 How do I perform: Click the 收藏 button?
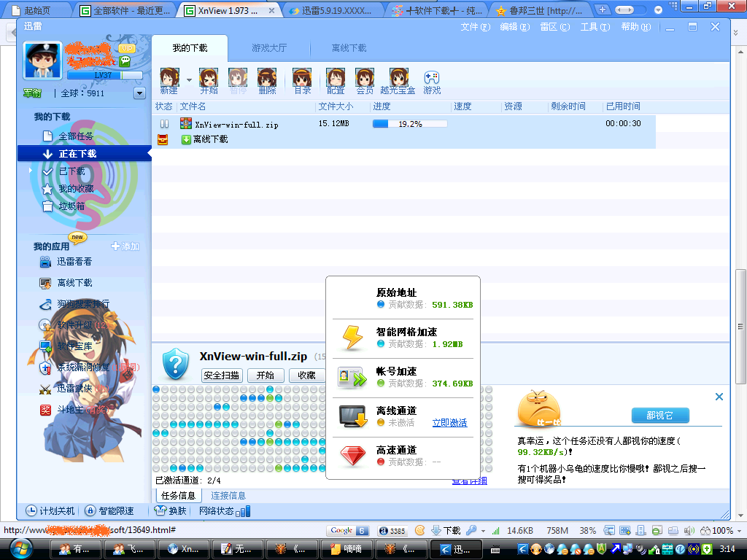pos(307,376)
